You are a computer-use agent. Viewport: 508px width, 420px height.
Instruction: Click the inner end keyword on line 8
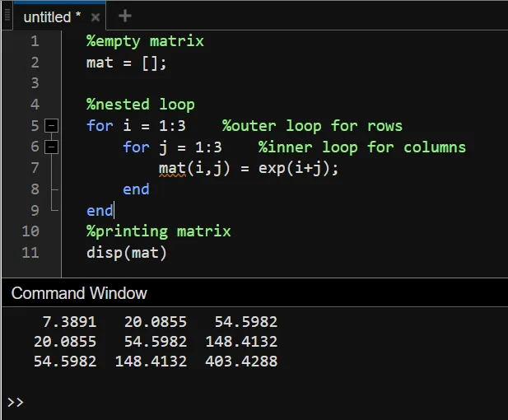tap(136, 189)
